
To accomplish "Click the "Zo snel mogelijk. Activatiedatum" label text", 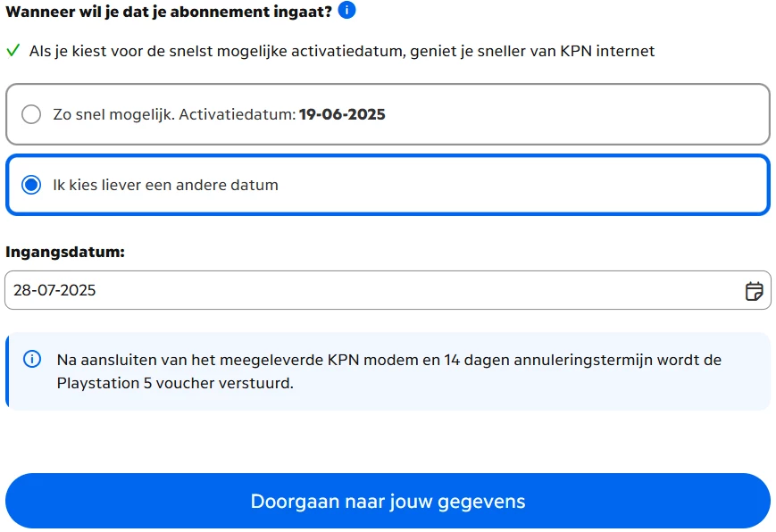I will click(x=174, y=114).
